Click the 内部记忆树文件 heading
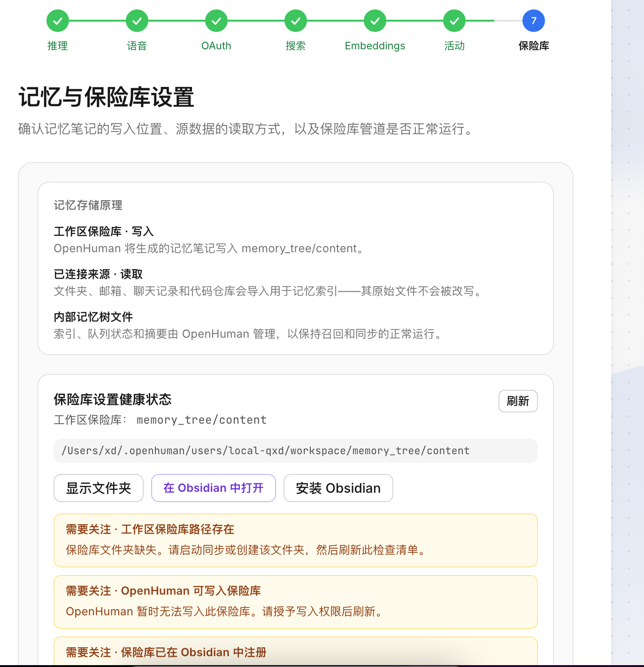The width and height of the screenshot is (644, 667). click(x=93, y=317)
